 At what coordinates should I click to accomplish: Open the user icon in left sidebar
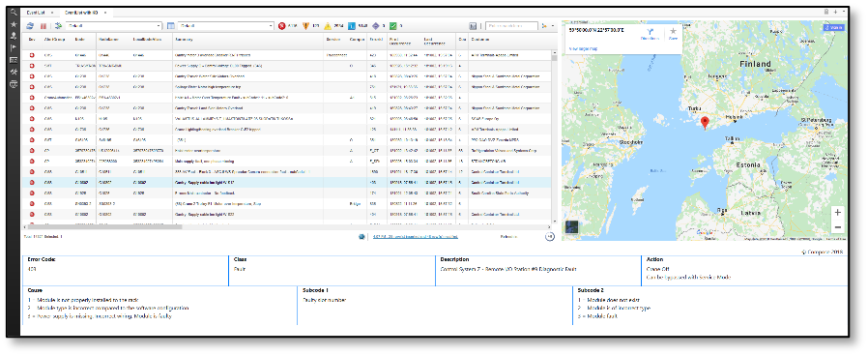(14, 36)
